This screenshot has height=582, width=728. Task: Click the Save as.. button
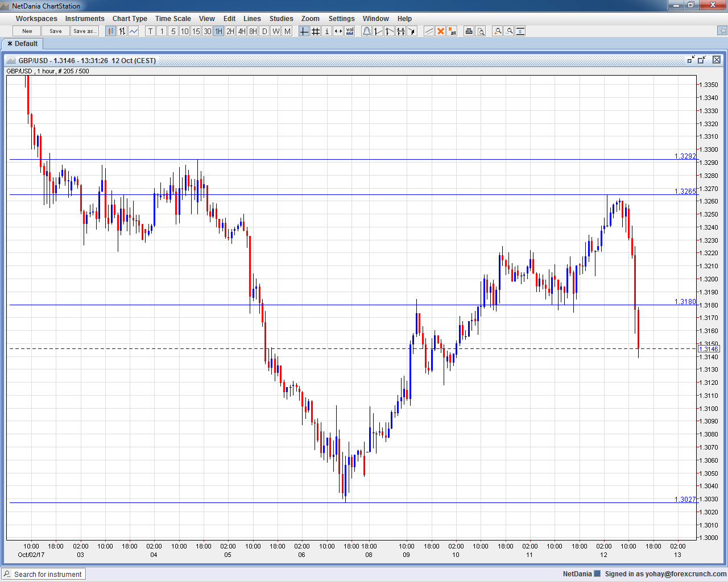click(85, 31)
